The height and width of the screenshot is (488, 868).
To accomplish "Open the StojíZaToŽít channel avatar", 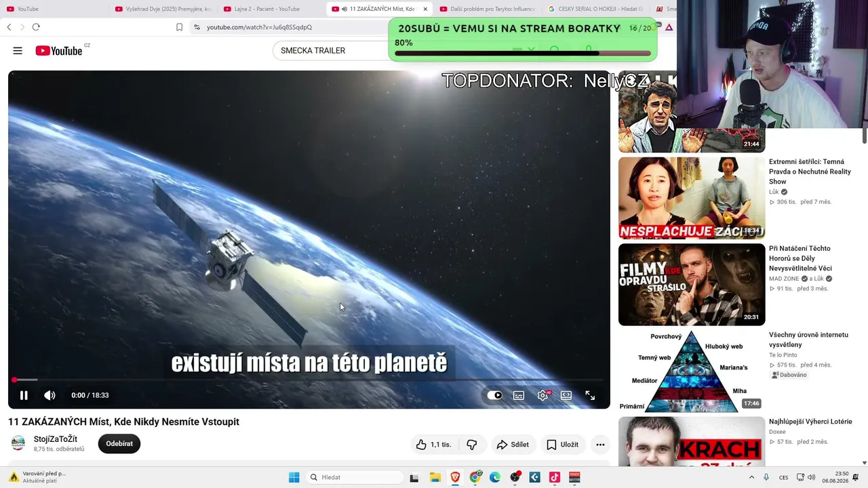I will tap(18, 443).
